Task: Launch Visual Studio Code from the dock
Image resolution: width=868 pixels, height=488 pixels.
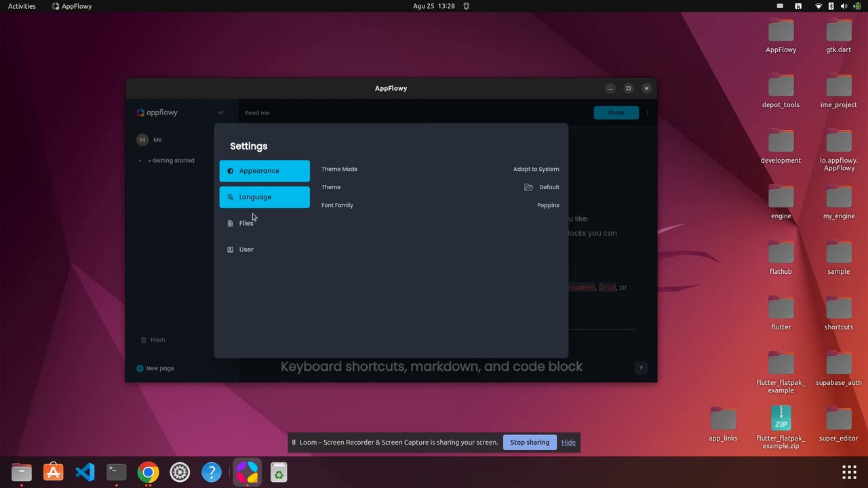Action: coord(85,472)
